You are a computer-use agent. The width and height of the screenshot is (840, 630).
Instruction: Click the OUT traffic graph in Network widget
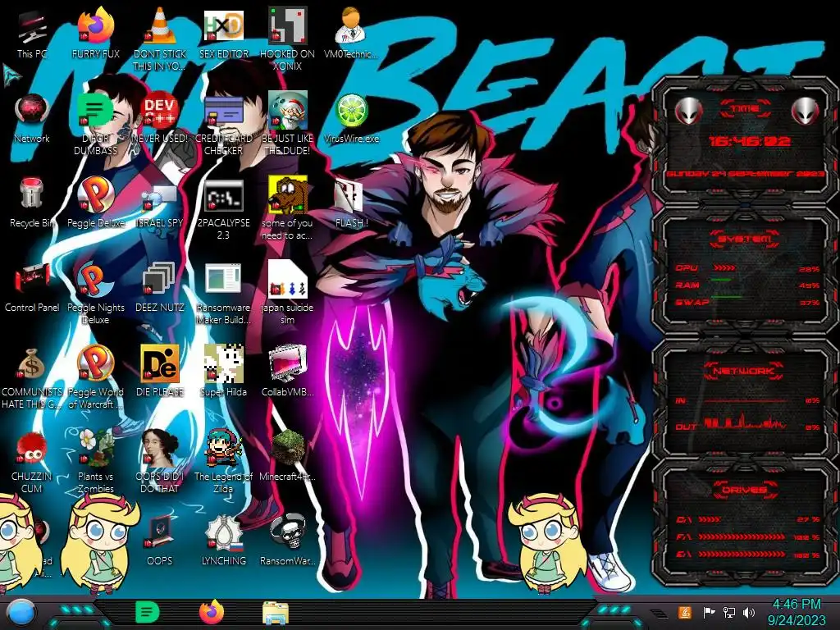pyautogui.click(x=745, y=423)
